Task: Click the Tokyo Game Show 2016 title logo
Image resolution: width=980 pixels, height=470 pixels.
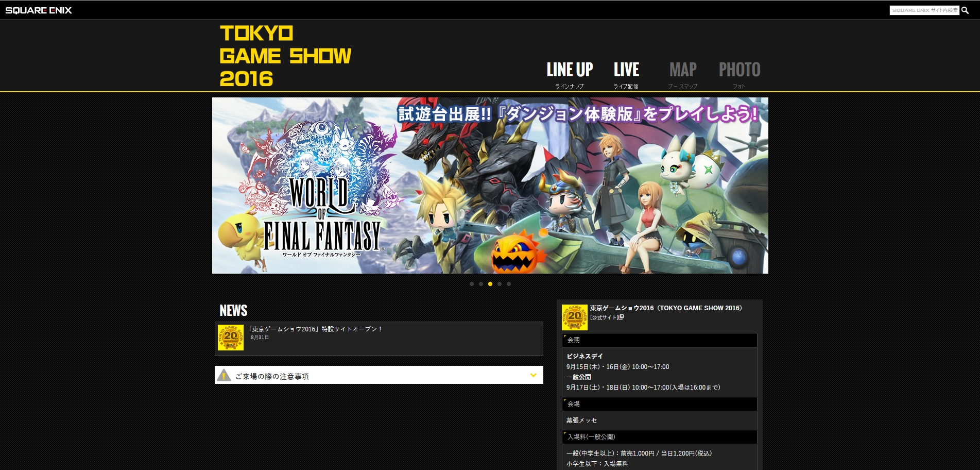Action: click(285, 56)
